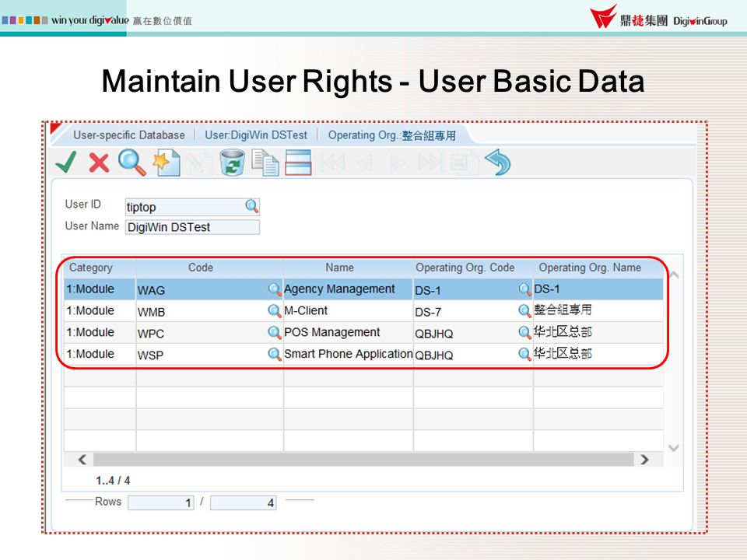Click 华北区总部 org name in WSP row
Image resolution: width=747 pixels, height=560 pixels.
[x=598, y=354]
